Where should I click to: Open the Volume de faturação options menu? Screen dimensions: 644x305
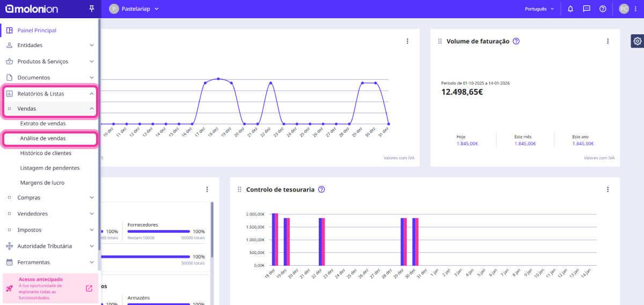point(608,41)
